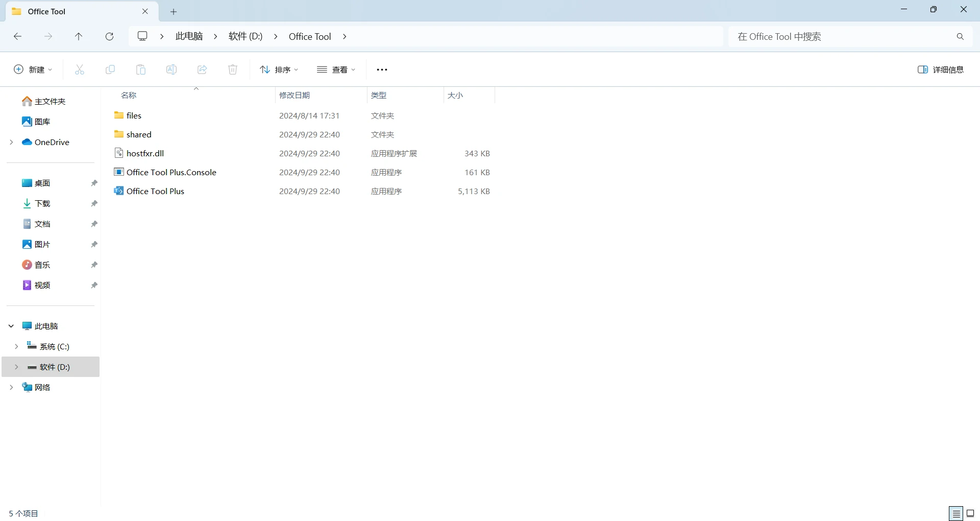Collapse the 此电脑 tree node
Screen dimensions: 980x521
point(11,326)
